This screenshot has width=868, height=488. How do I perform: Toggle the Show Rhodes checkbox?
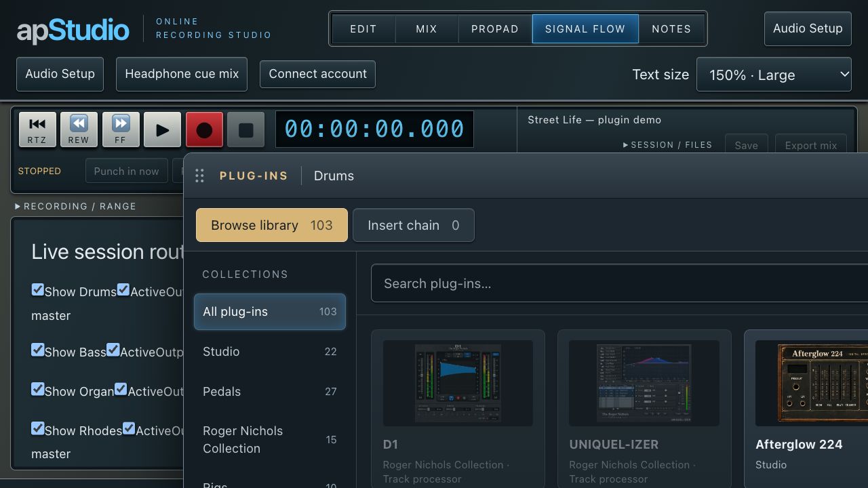38,429
